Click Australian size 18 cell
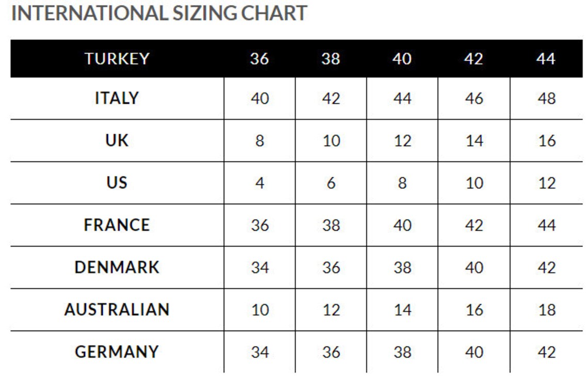Viewport: 588px width, 378px height. pos(546,310)
